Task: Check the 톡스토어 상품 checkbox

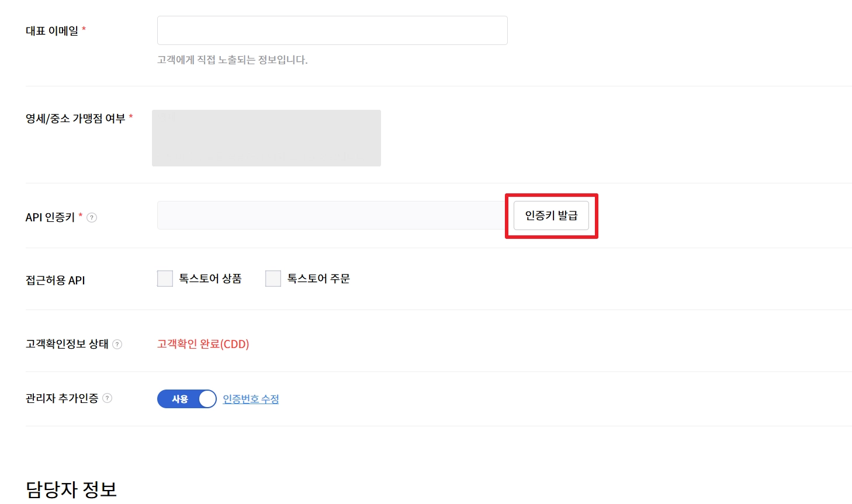Action: click(x=165, y=279)
